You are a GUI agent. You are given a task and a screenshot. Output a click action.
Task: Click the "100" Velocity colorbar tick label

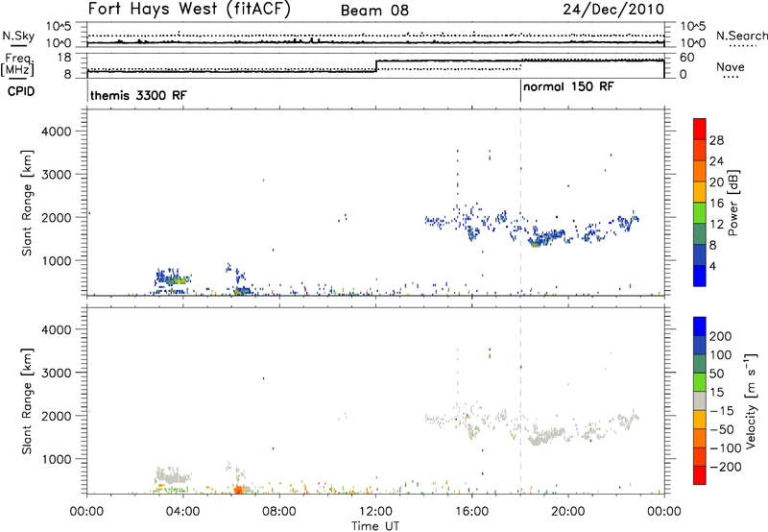[x=721, y=355]
